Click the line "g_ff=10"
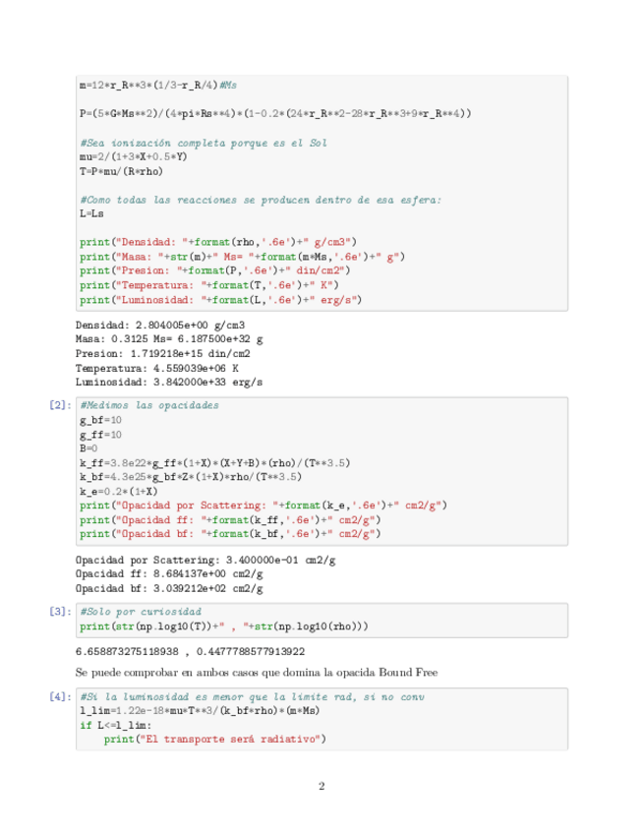644x834 pixels. [100, 435]
